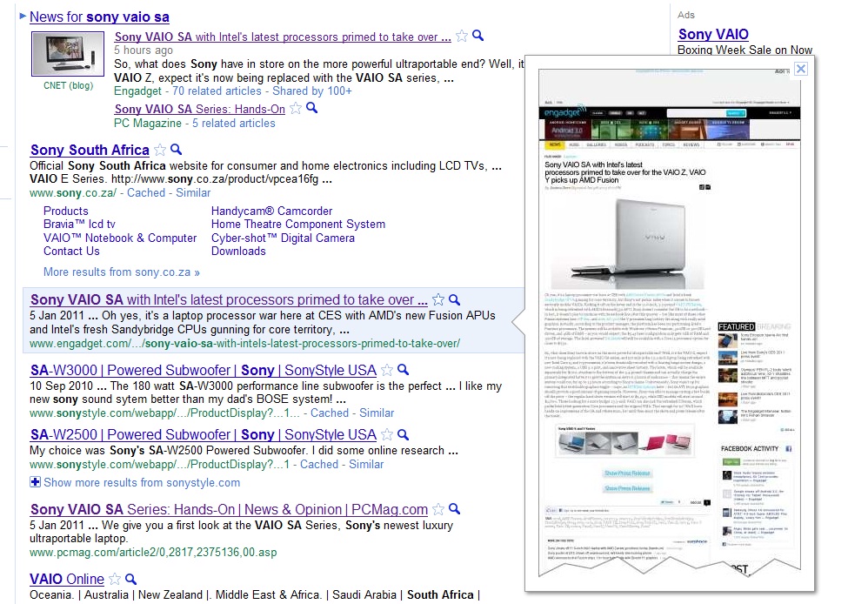Screen dimensions: 868x604
Task: Star the Sony South Africa result
Action: pos(160,150)
